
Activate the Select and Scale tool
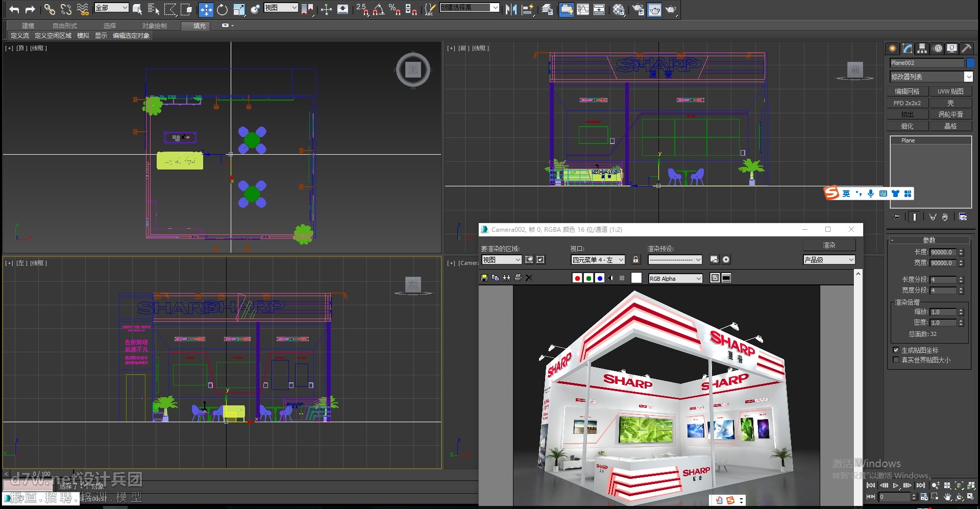239,9
